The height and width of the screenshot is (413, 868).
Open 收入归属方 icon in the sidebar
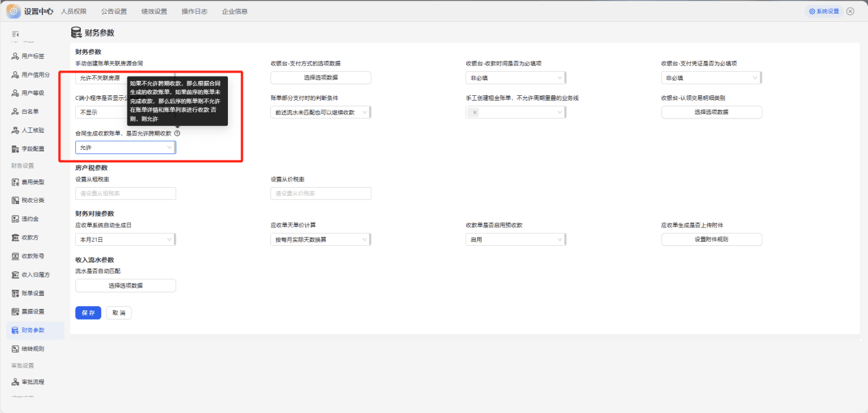15,275
